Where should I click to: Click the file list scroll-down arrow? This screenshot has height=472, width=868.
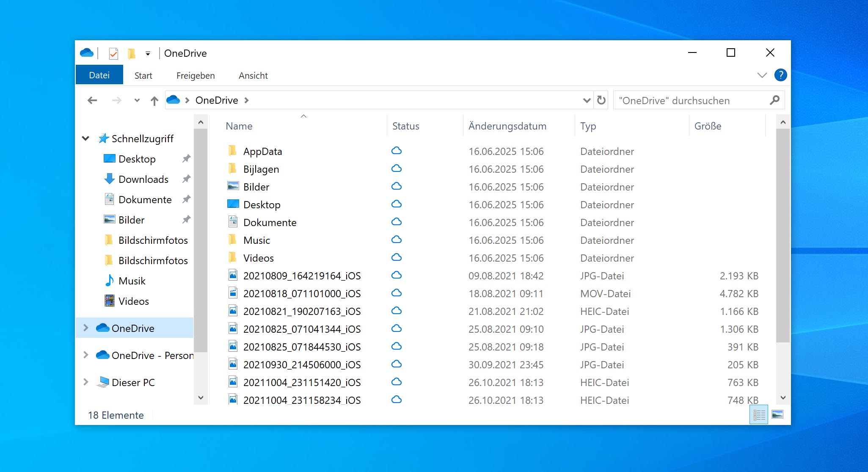[x=783, y=397]
